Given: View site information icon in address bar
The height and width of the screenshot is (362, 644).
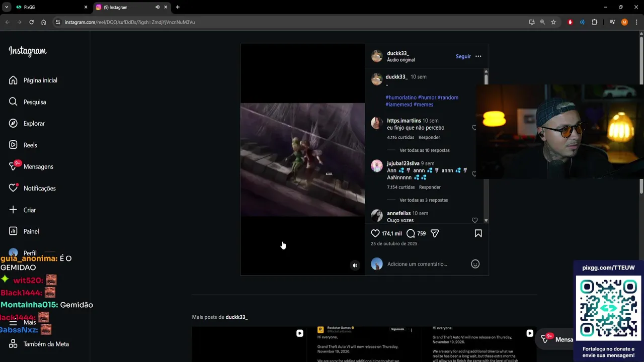Looking at the screenshot, I should pos(57,22).
